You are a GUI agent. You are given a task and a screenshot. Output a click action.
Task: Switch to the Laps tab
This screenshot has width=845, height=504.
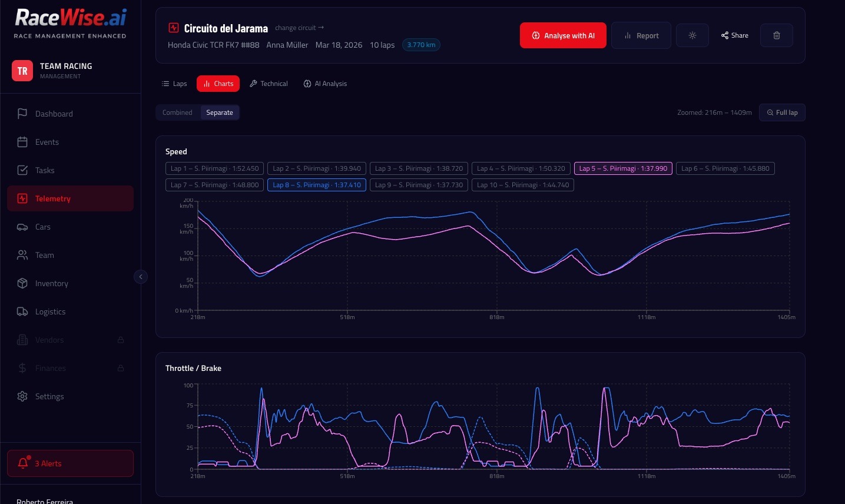coord(174,84)
